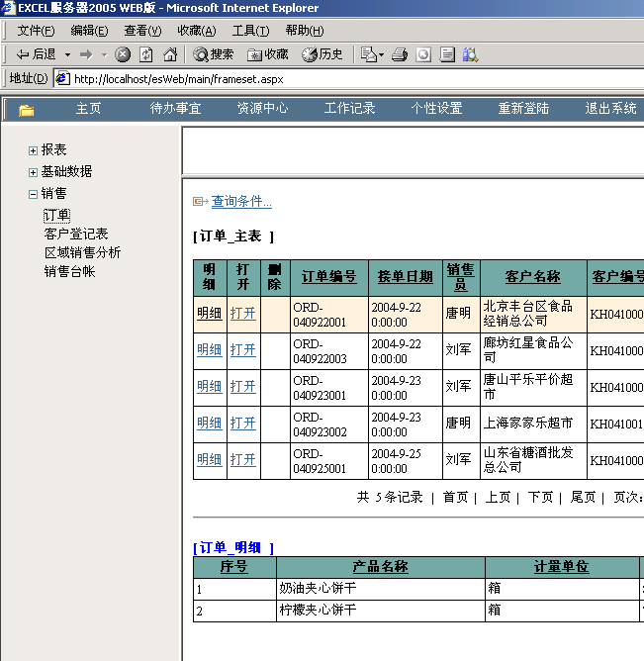The image size is (644, 661).
Task: Click the Refresh page icon
Action: [146, 54]
